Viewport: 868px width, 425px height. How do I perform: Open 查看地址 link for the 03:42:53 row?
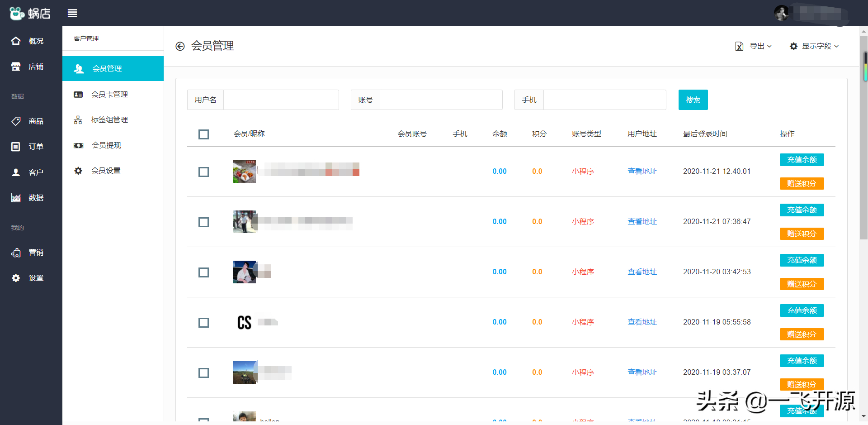point(642,272)
